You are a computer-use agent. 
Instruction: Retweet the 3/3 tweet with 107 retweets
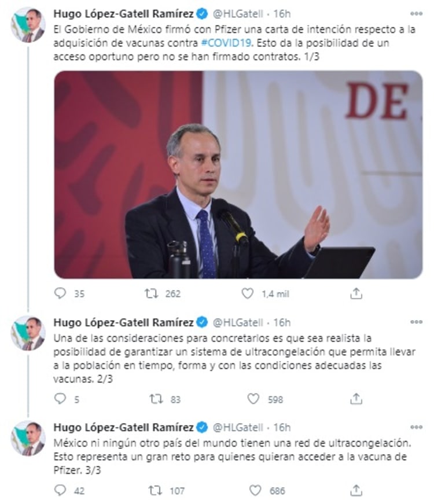click(x=155, y=491)
